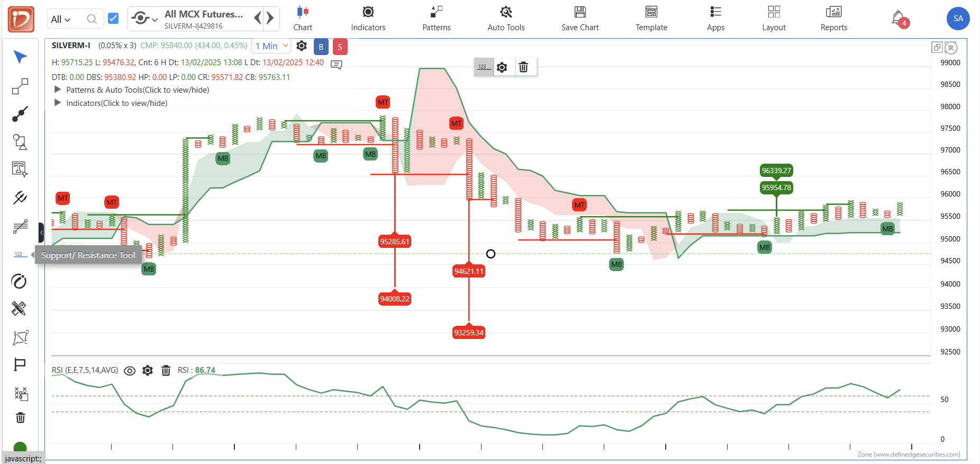Open chart settings gear beside timeframe
This screenshot has width=980, height=464.
coord(302,46)
